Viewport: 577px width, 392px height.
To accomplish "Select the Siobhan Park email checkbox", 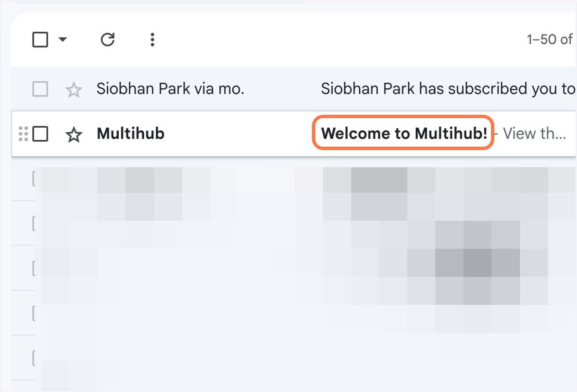I will tap(40, 89).
